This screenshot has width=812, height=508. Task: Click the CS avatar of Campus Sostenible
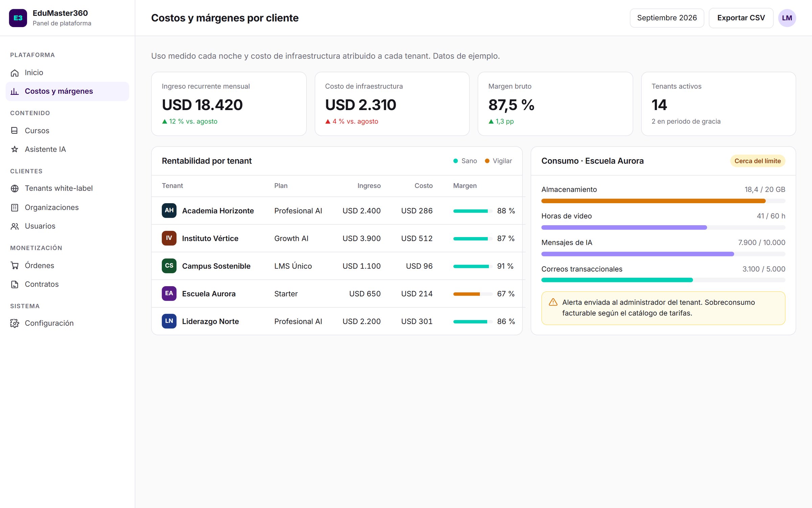169,266
